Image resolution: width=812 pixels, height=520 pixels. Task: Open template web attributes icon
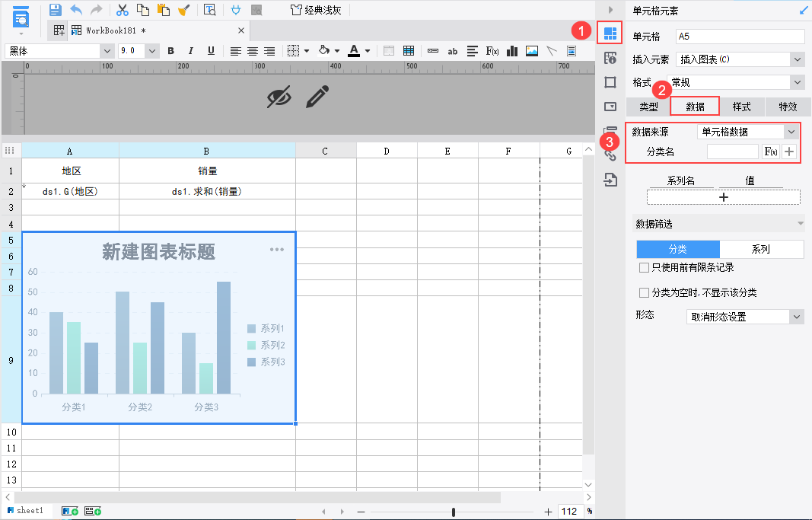(x=210, y=9)
